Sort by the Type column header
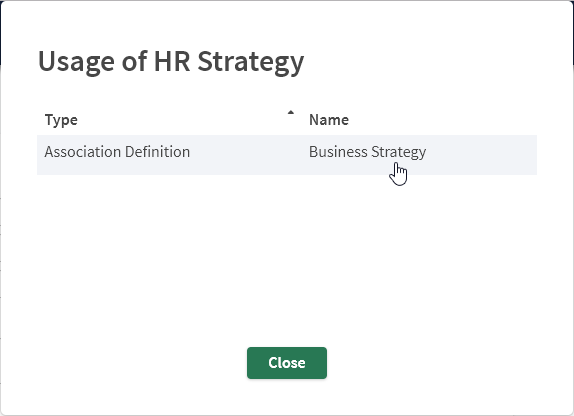574x416 pixels. tap(61, 120)
